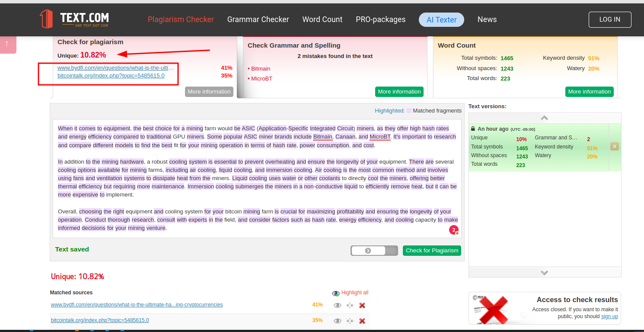Click inside the text editor's first paragraph
Viewport: 644px width, 332px height.
[x=257, y=137]
